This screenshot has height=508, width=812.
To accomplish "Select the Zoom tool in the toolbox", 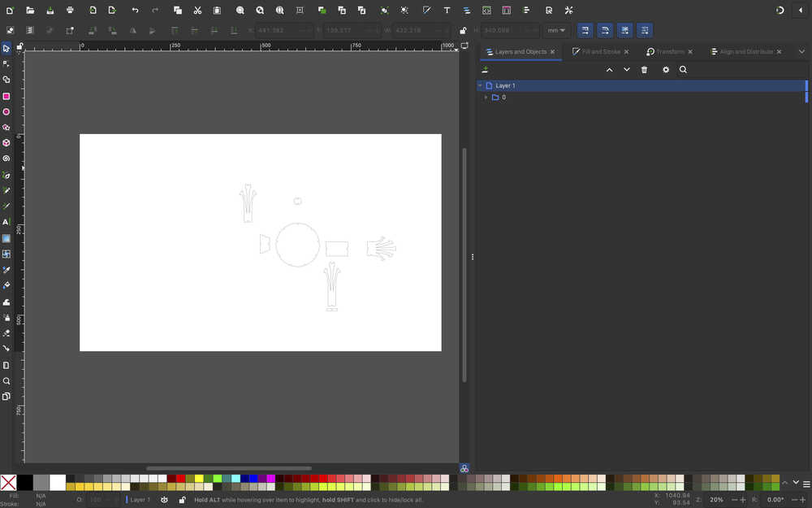I will tap(6, 380).
